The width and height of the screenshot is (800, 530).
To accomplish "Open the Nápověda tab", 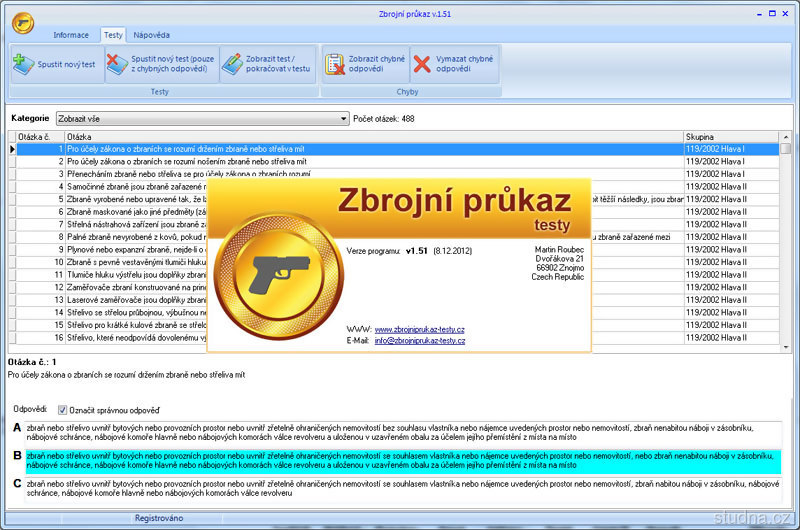I will click(152, 35).
